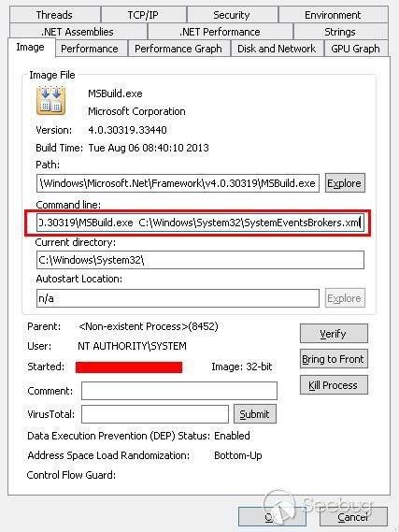The width and height of the screenshot is (399, 532).
Task: Open the TCP/IP tab
Action: click(x=143, y=15)
